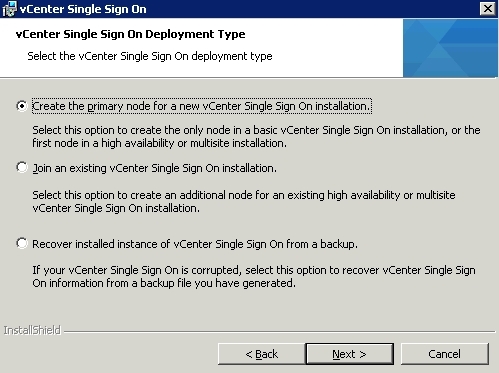Image resolution: width=499 pixels, height=373 pixels.
Task: Click the primary node option description text
Action: pos(256,136)
